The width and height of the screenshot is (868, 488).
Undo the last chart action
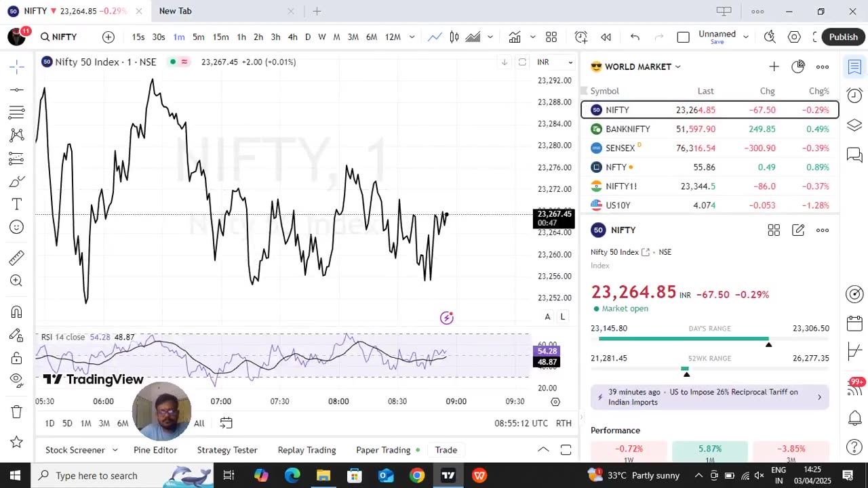pos(635,37)
